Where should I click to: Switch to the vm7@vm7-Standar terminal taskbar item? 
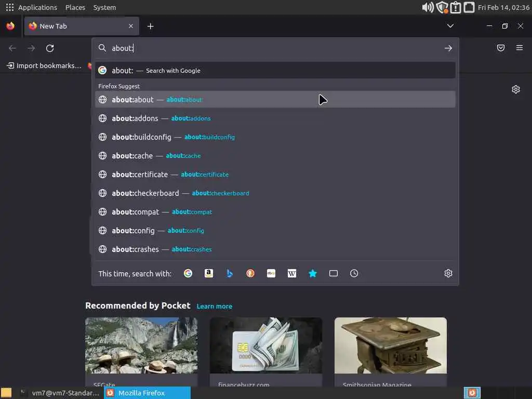pos(59,393)
